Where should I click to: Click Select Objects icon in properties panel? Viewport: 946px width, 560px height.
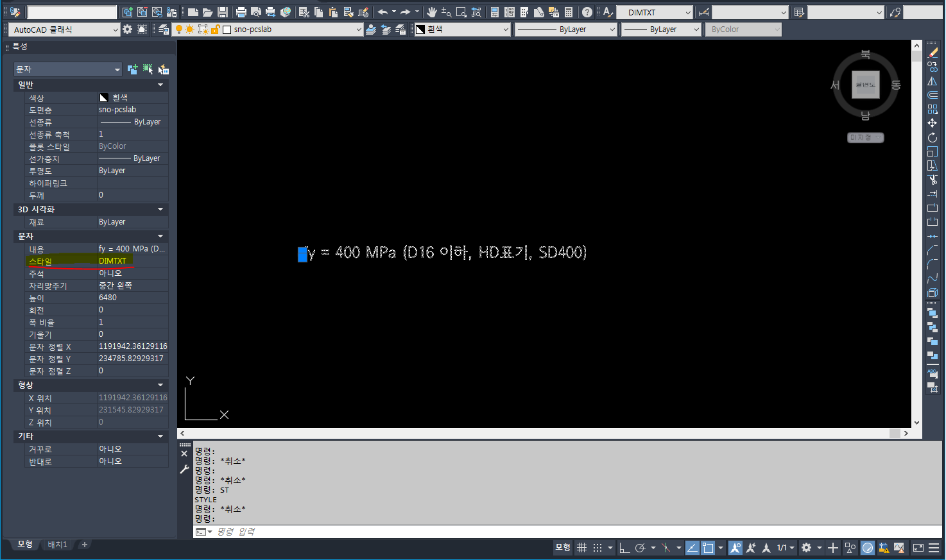[148, 69]
